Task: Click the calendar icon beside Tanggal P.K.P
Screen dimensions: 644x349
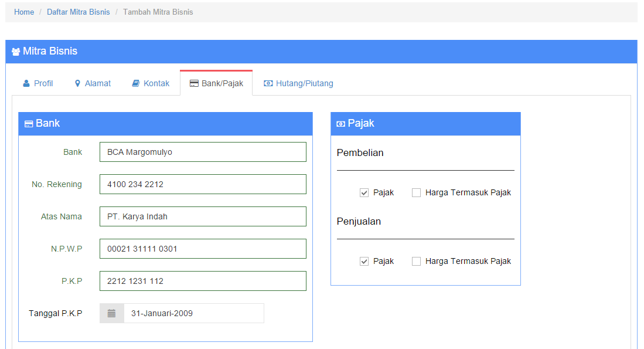Action: pyautogui.click(x=111, y=314)
